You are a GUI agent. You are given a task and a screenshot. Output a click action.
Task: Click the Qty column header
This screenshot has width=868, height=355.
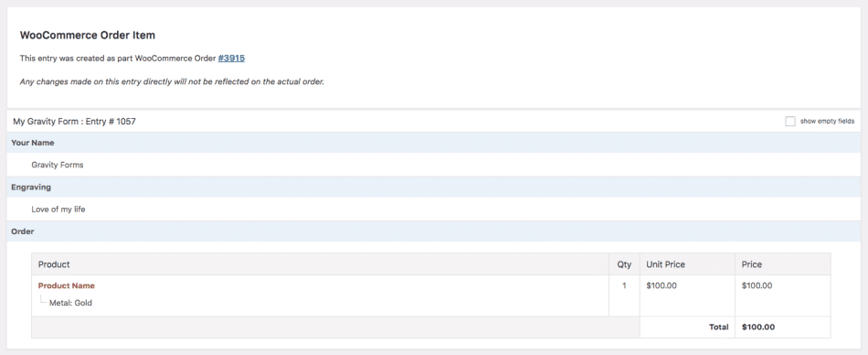624,264
